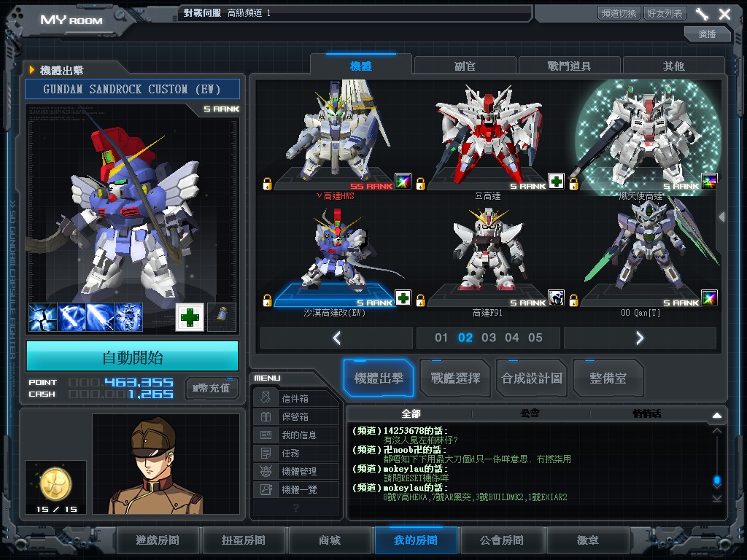The image size is (747, 560).
Task: Open settings with the wrench icon
Action: (x=702, y=14)
